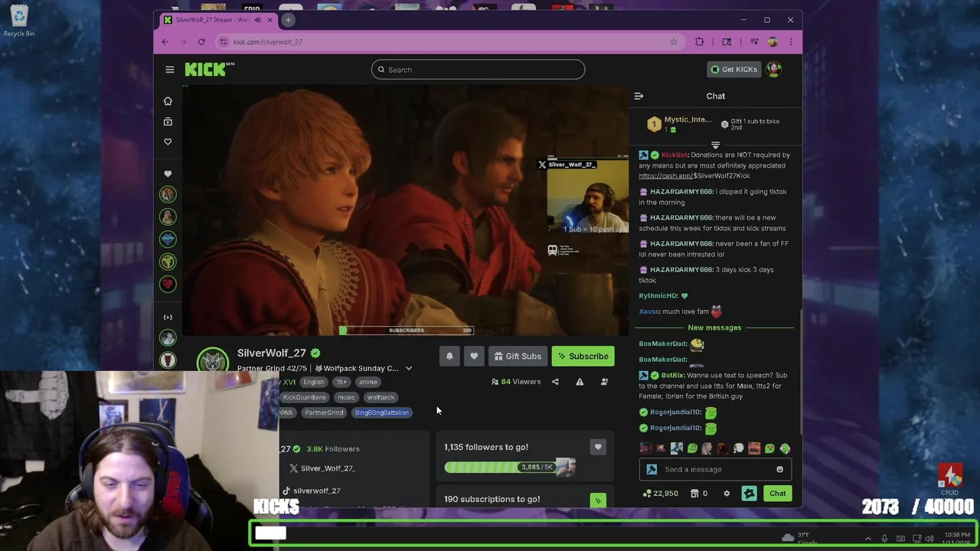Click the anime tag
980x551 pixels.
pyautogui.click(x=367, y=382)
